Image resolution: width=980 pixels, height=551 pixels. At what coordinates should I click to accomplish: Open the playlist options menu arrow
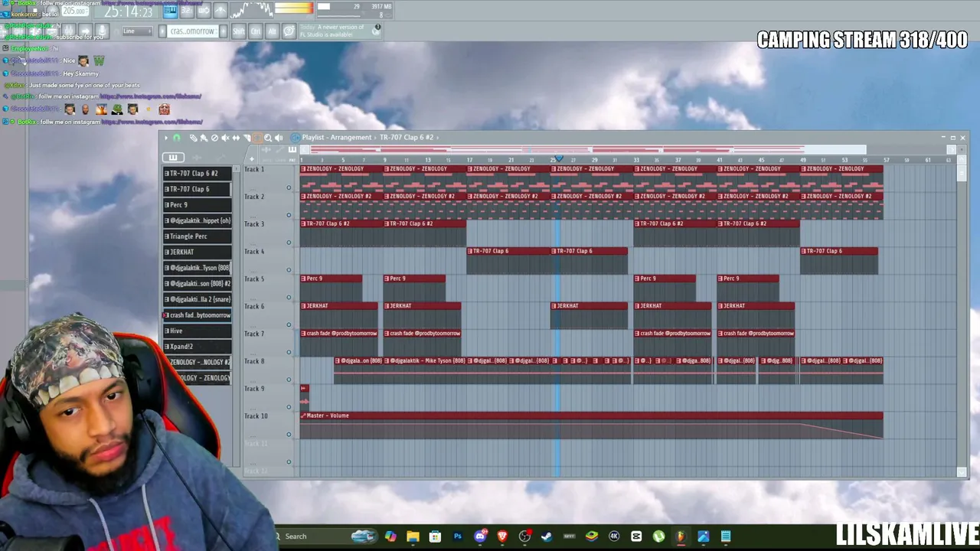pyautogui.click(x=166, y=138)
